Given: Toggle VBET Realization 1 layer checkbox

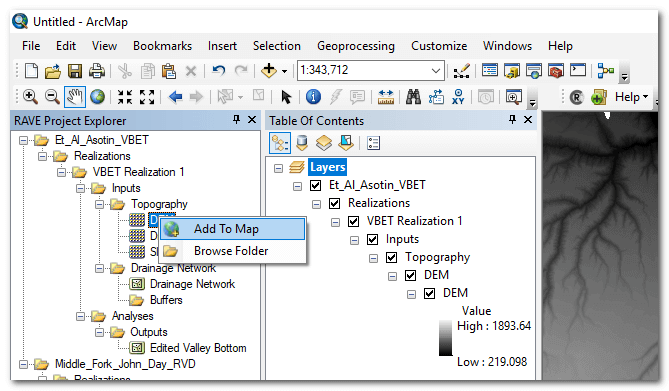Looking at the screenshot, I should [354, 221].
